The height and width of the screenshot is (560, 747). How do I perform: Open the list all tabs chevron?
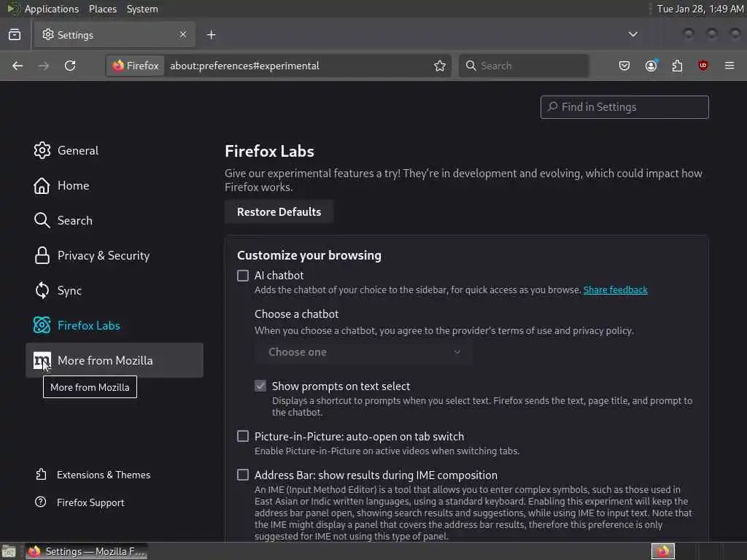click(633, 34)
